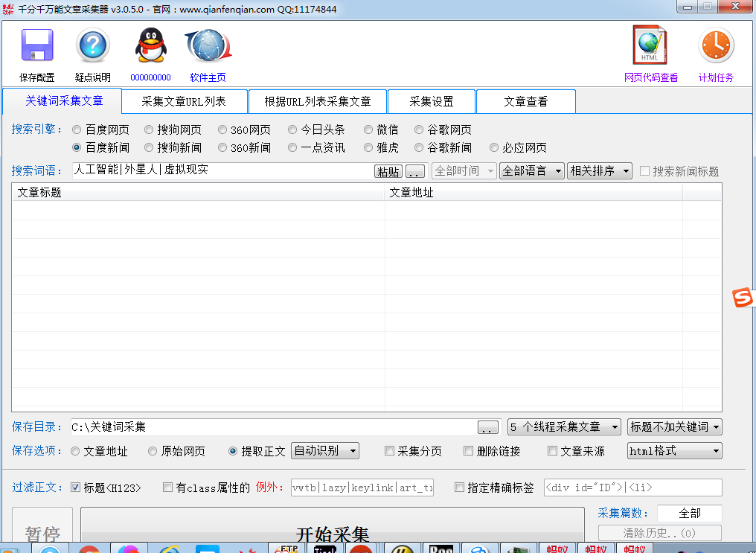
Task: Click the 粘贴 paste button
Action: (x=388, y=172)
